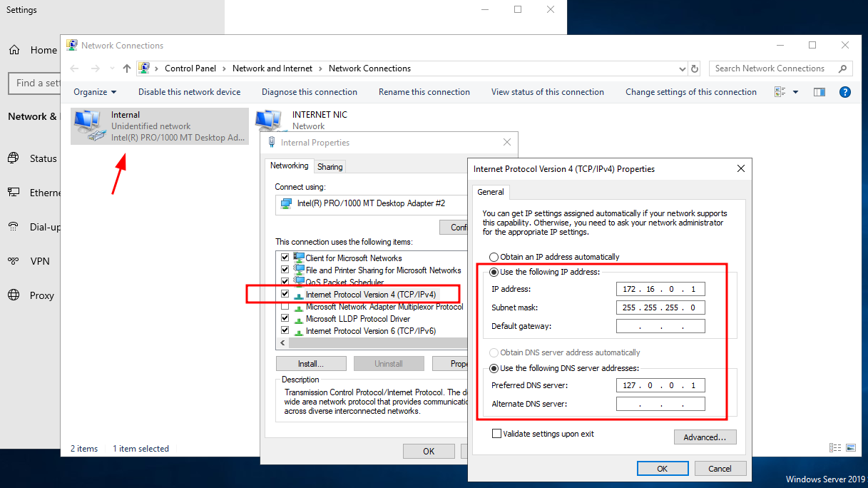This screenshot has width=868, height=488.
Task: Switch to the Sharing tab
Action: point(330,166)
